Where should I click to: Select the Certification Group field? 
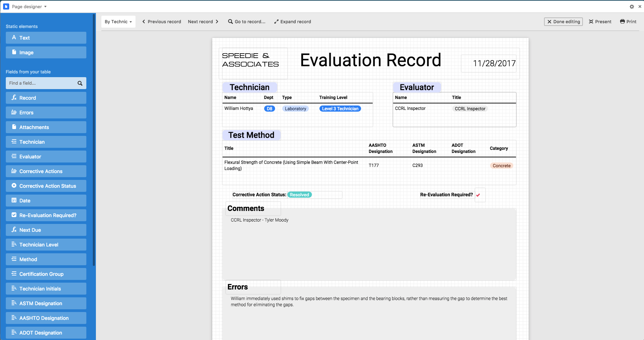click(46, 274)
